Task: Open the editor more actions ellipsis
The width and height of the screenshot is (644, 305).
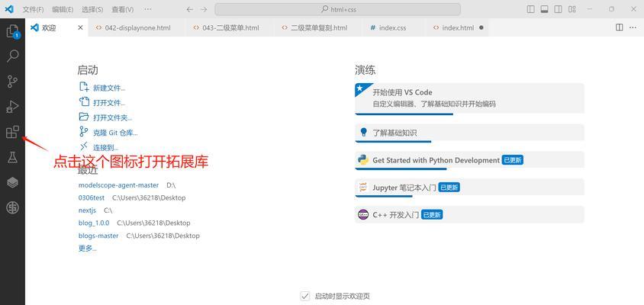Action: (x=633, y=27)
